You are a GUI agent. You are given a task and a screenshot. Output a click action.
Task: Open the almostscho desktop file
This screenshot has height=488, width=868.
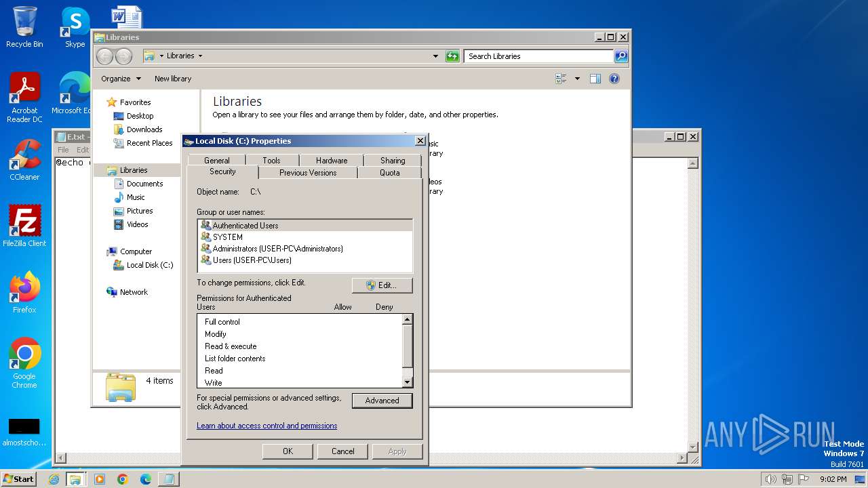point(24,432)
